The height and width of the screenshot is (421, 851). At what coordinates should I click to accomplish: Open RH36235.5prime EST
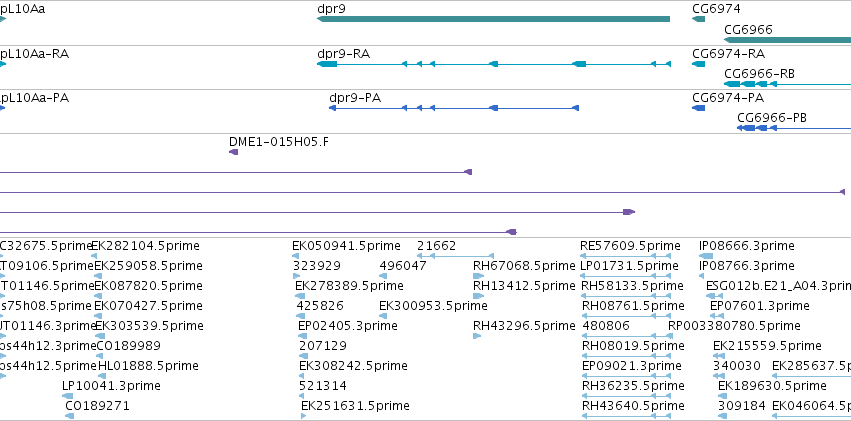coord(633,386)
